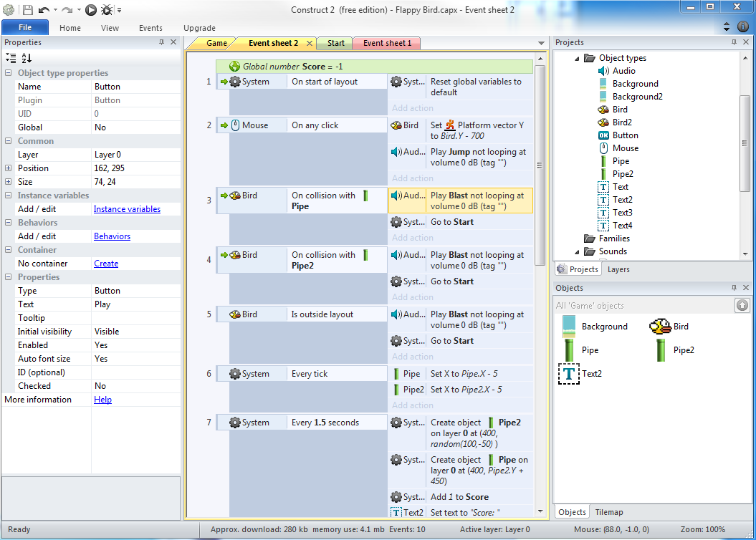This screenshot has width=756, height=540.
Task: Switch to the Start layout tab
Action: 335,44
